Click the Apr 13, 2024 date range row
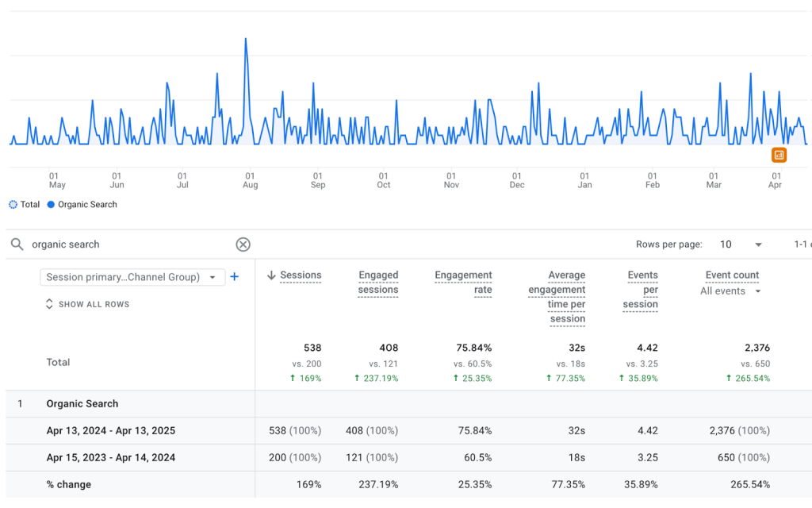 pos(111,430)
